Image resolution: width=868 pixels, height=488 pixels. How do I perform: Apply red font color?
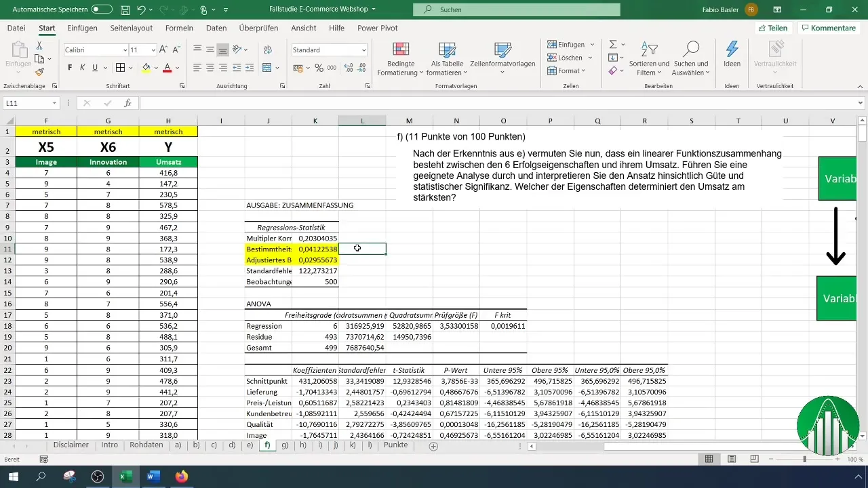tap(167, 68)
